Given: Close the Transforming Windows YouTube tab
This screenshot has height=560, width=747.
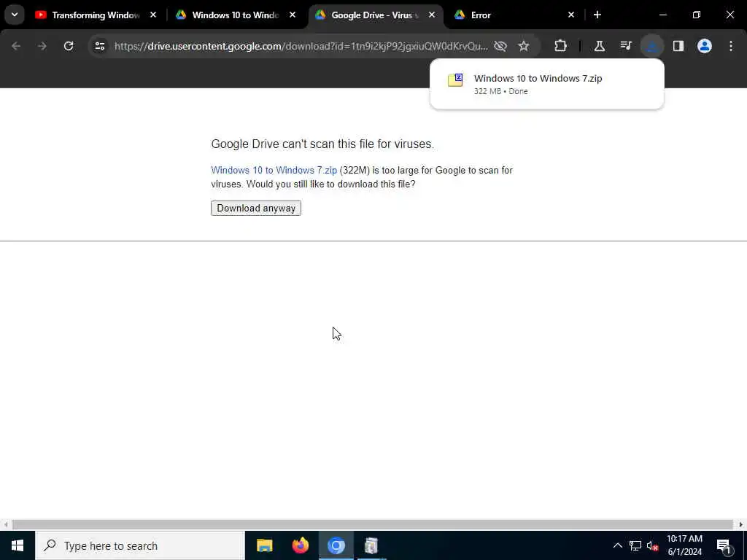Looking at the screenshot, I should 153,15.
